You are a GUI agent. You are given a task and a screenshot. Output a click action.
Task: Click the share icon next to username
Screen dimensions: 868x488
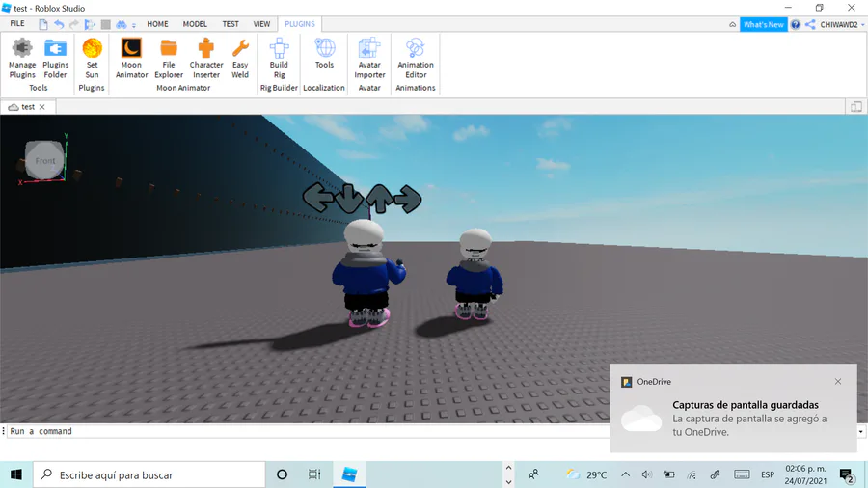point(810,24)
